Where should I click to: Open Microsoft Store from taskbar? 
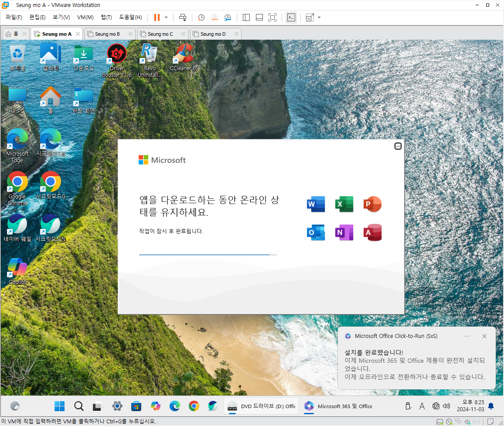136,406
